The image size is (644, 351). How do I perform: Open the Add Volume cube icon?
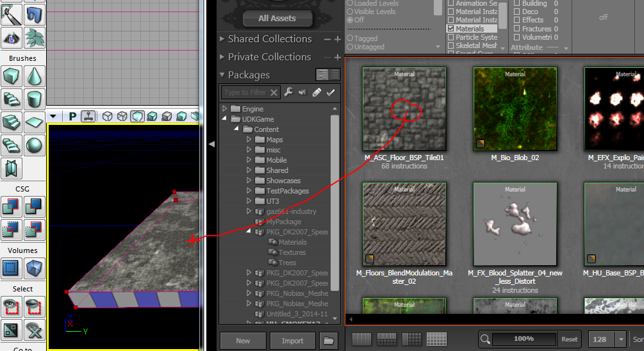click(x=34, y=268)
